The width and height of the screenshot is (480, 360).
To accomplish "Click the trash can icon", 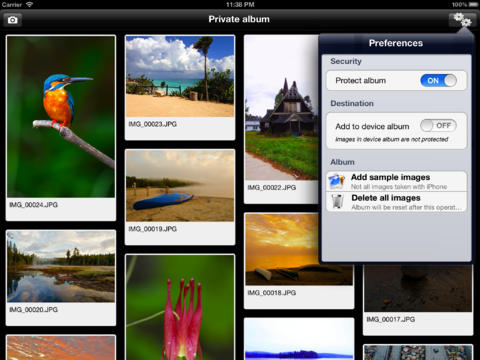I will point(337,202).
